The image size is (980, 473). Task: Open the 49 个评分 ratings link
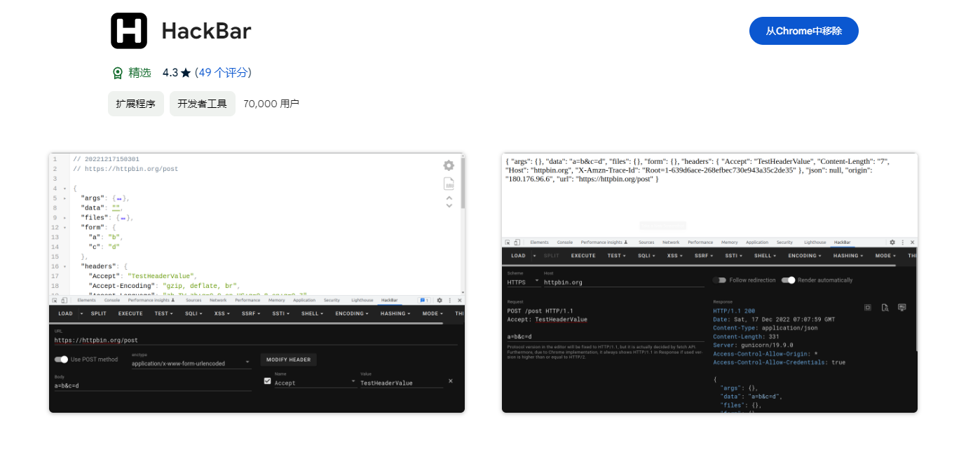223,73
